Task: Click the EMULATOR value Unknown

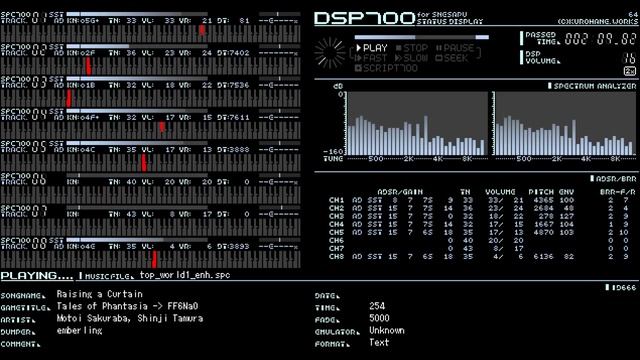Action: click(x=387, y=331)
